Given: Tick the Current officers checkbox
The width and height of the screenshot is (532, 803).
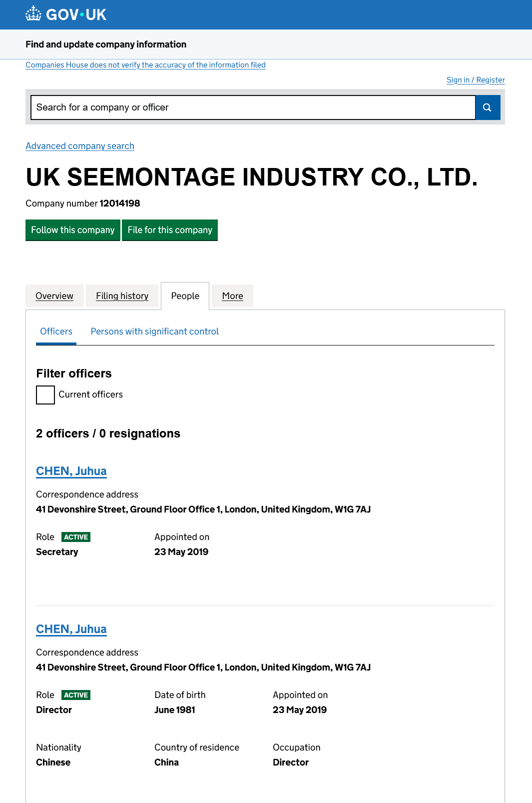Looking at the screenshot, I should click(x=45, y=395).
